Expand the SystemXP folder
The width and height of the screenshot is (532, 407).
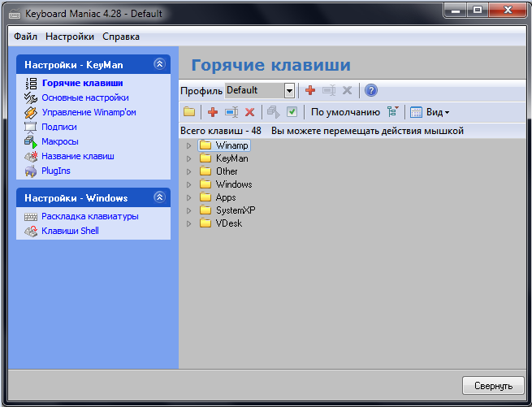(x=189, y=210)
